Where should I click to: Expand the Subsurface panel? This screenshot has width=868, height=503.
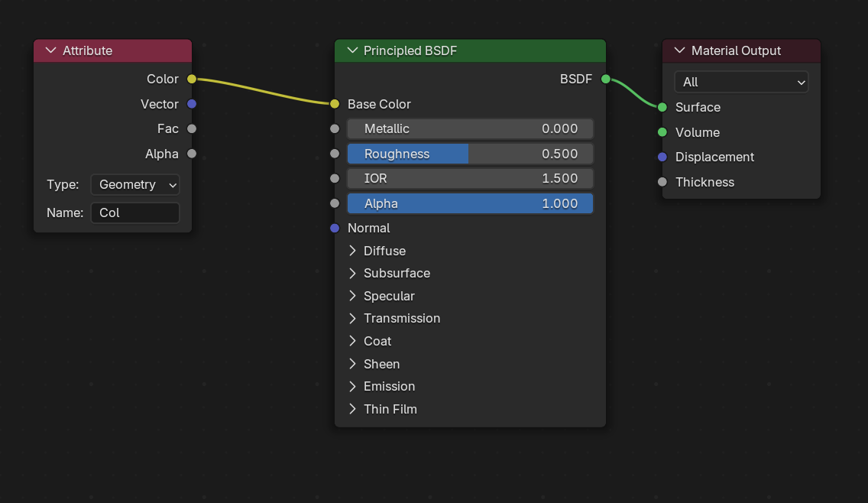click(352, 273)
